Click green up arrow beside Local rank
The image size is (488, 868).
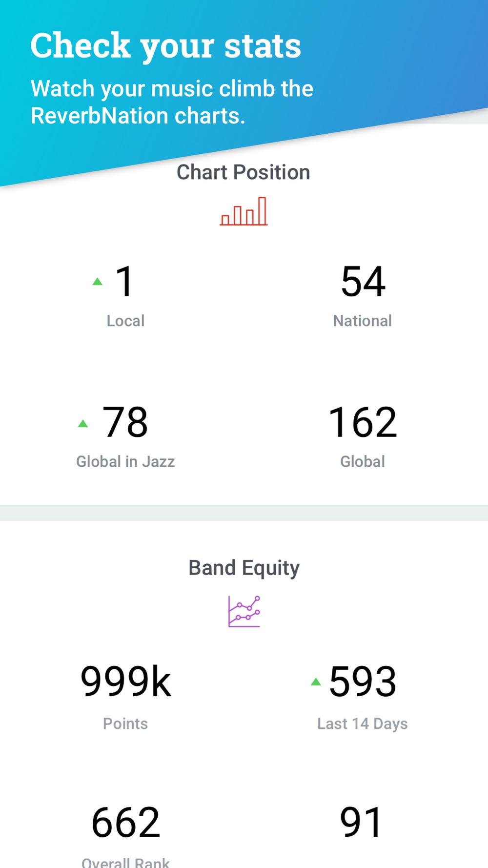(98, 281)
